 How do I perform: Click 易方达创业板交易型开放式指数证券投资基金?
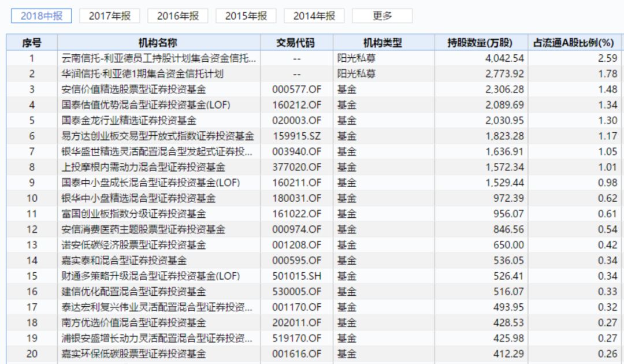158,136
